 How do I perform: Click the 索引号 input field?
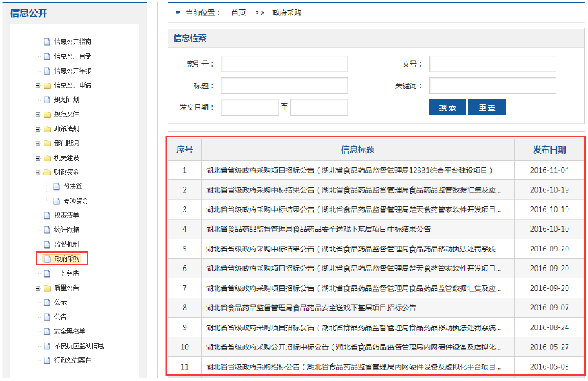pyautogui.click(x=284, y=64)
